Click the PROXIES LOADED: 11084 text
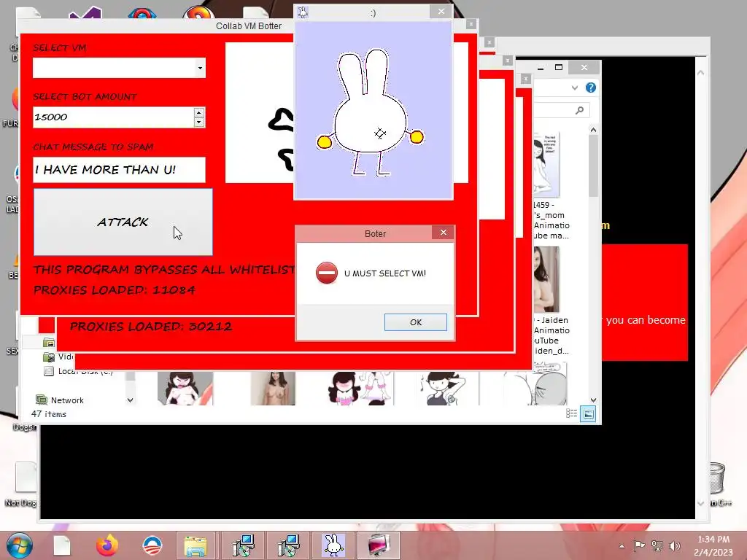747x560 pixels. coord(115,290)
